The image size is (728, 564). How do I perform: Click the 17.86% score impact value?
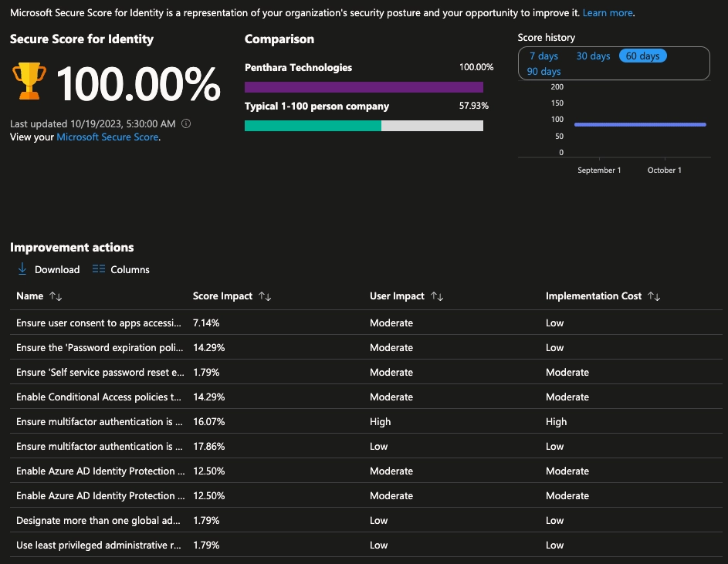point(209,446)
